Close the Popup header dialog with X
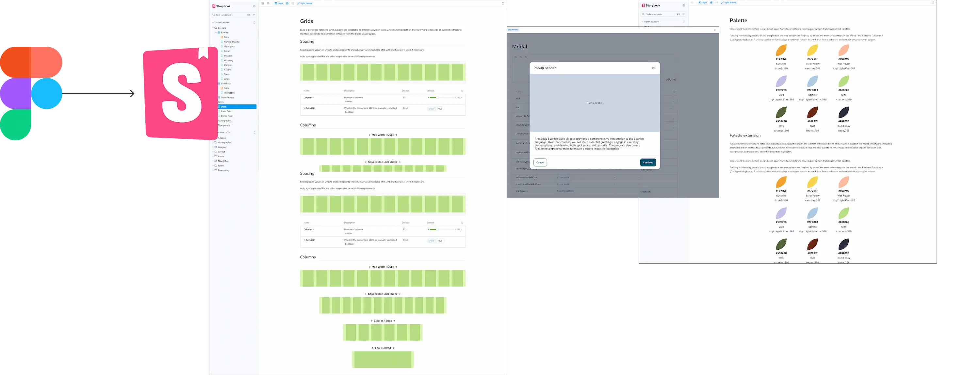 [x=654, y=68]
